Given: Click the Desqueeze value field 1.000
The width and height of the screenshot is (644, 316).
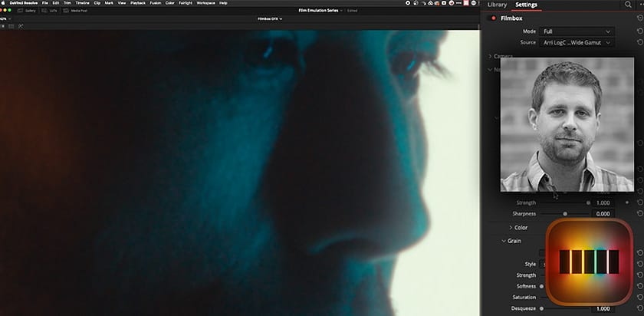Looking at the screenshot, I should (603, 309).
